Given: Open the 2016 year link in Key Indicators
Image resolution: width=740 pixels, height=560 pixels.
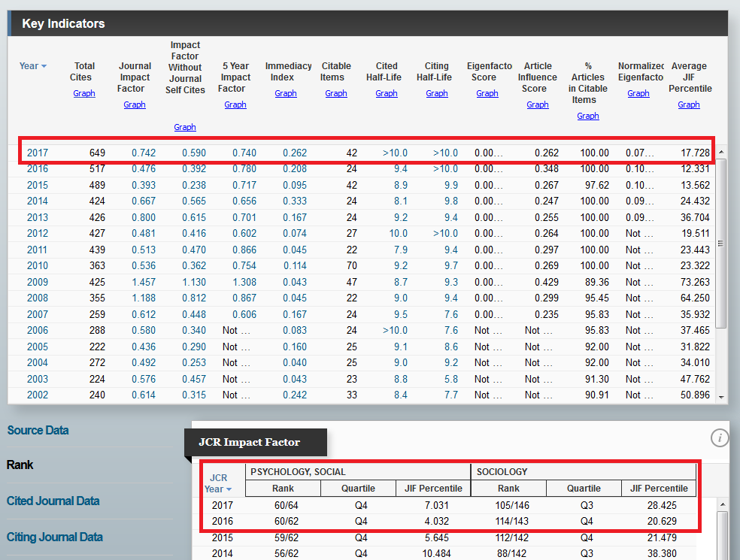Looking at the screenshot, I should (38, 169).
